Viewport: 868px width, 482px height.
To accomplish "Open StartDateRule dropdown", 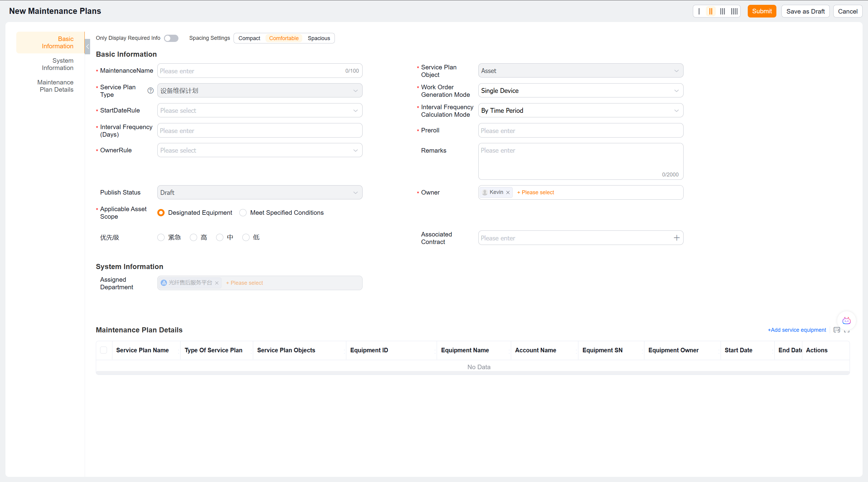I will tap(259, 110).
